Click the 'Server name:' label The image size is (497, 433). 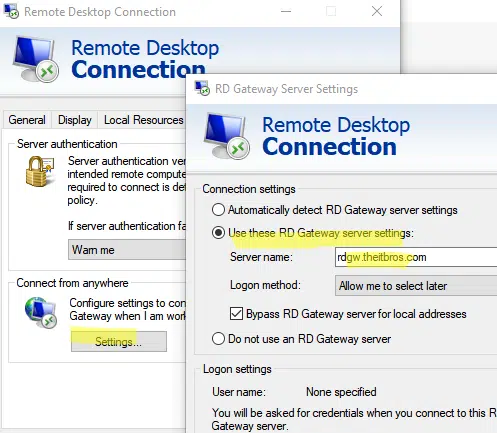[261, 257]
